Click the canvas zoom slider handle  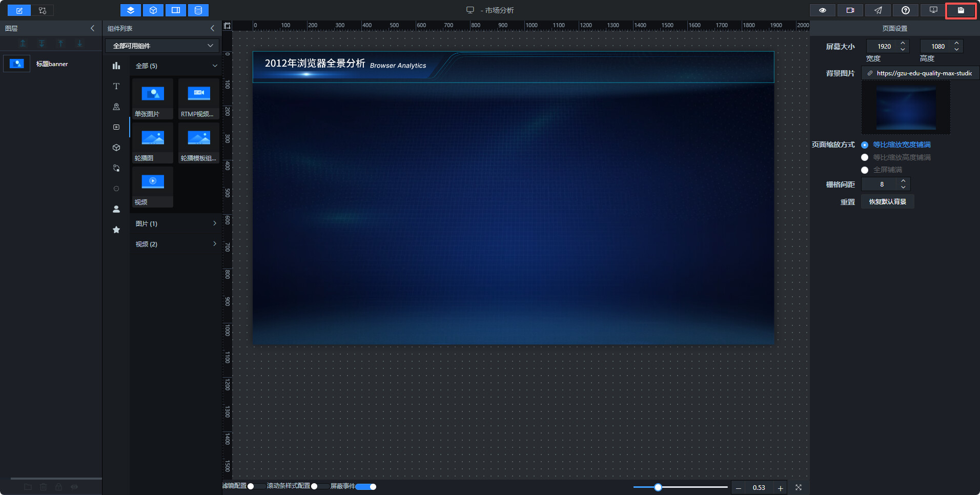coord(658,487)
